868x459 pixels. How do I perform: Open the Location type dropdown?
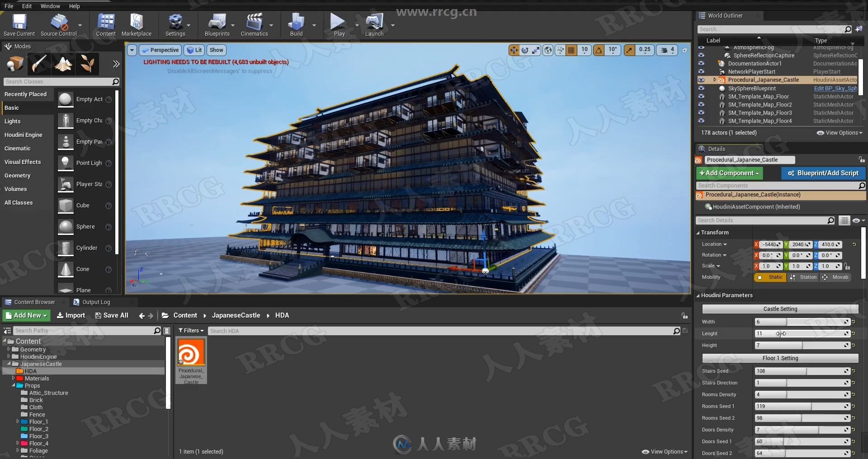[x=714, y=244]
